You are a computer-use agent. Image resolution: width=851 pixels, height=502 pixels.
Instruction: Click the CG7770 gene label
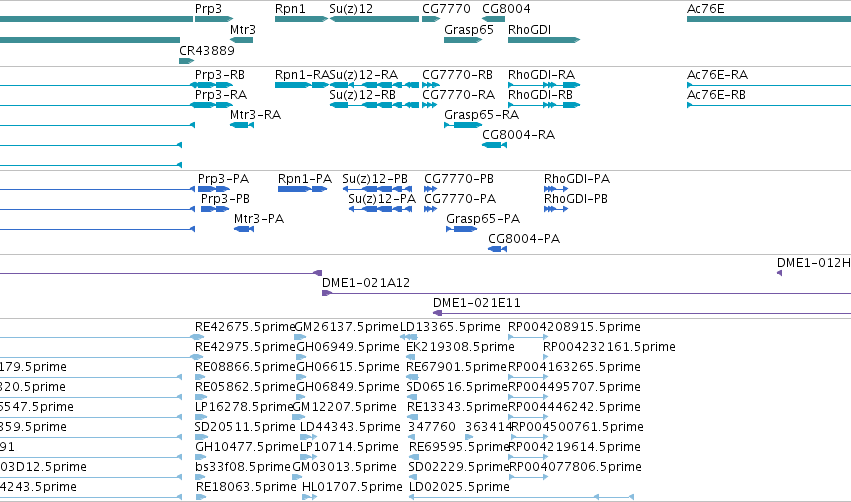446,9
